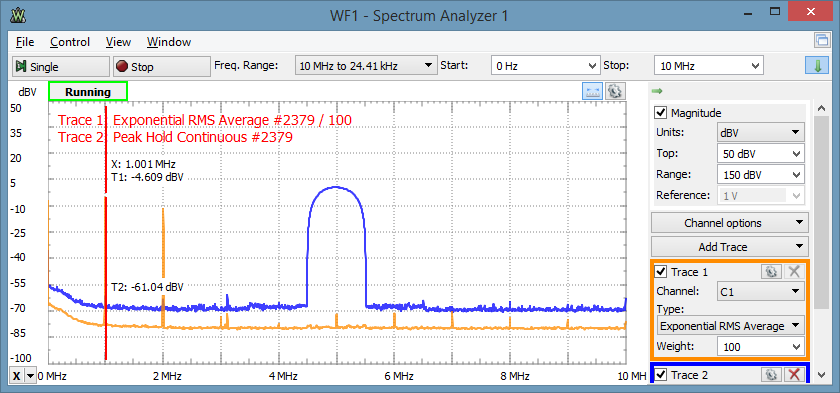840x393 pixels.
Task: Click the plot measurement cursor icon
Action: point(592,92)
